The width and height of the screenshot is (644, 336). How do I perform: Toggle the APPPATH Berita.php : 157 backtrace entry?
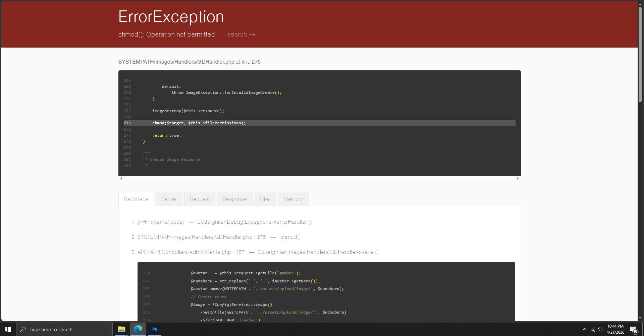(191, 252)
